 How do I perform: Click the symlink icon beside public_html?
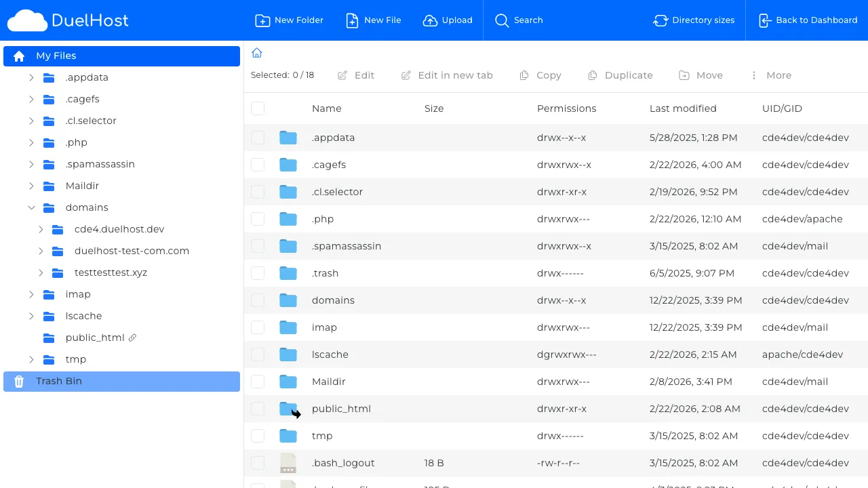[x=132, y=337]
